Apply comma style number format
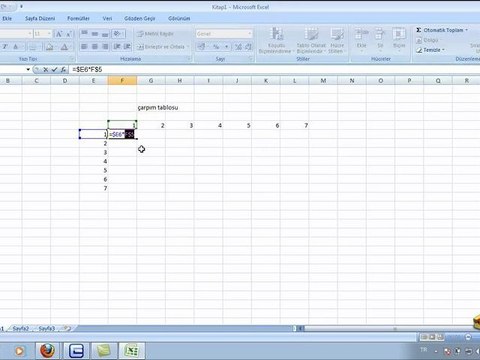 [227, 47]
